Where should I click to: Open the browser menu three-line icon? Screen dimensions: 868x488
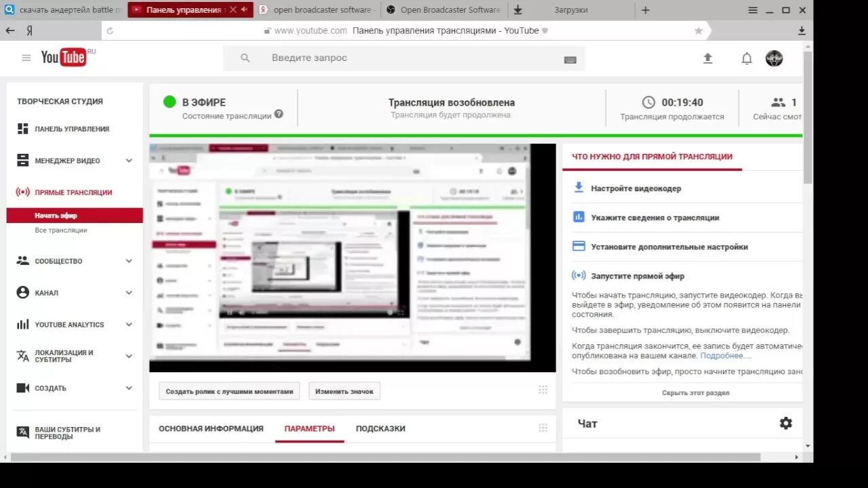pyautogui.click(x=753, y=10)
